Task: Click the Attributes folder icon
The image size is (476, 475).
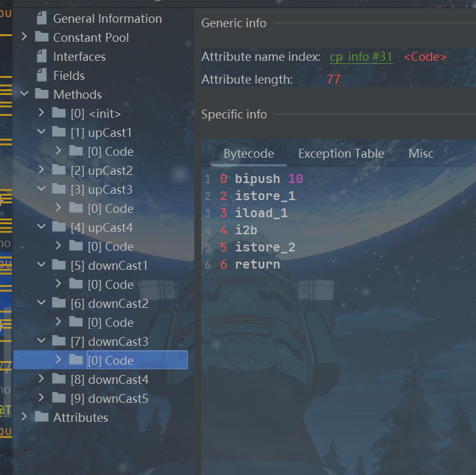Action: click(42, 417)
